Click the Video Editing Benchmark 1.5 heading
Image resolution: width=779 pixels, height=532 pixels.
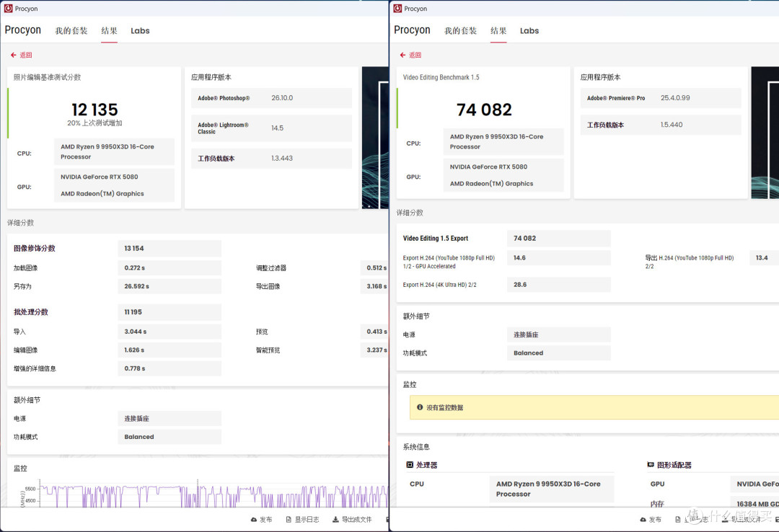pyautogui.click(x=441, y=77)
